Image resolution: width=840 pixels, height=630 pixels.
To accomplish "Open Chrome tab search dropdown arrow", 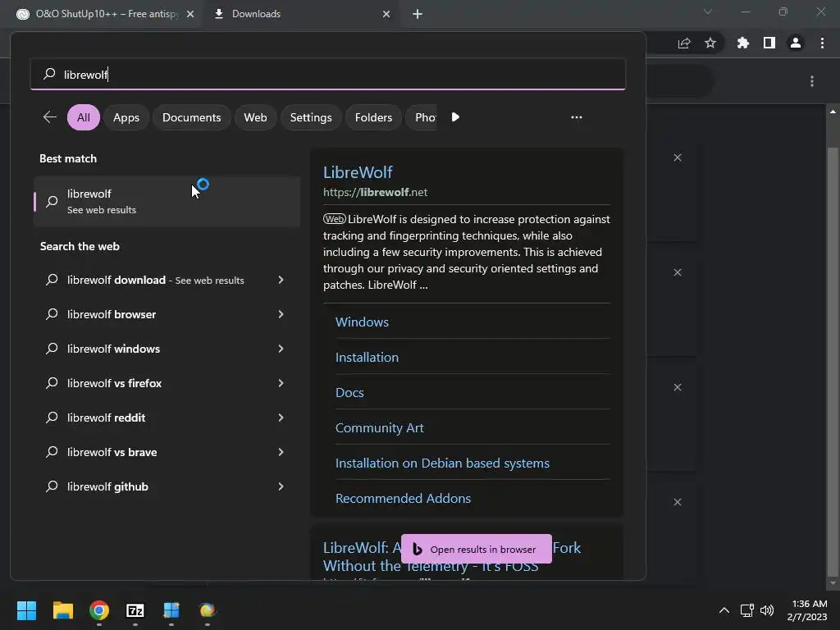I will point(708,11).
